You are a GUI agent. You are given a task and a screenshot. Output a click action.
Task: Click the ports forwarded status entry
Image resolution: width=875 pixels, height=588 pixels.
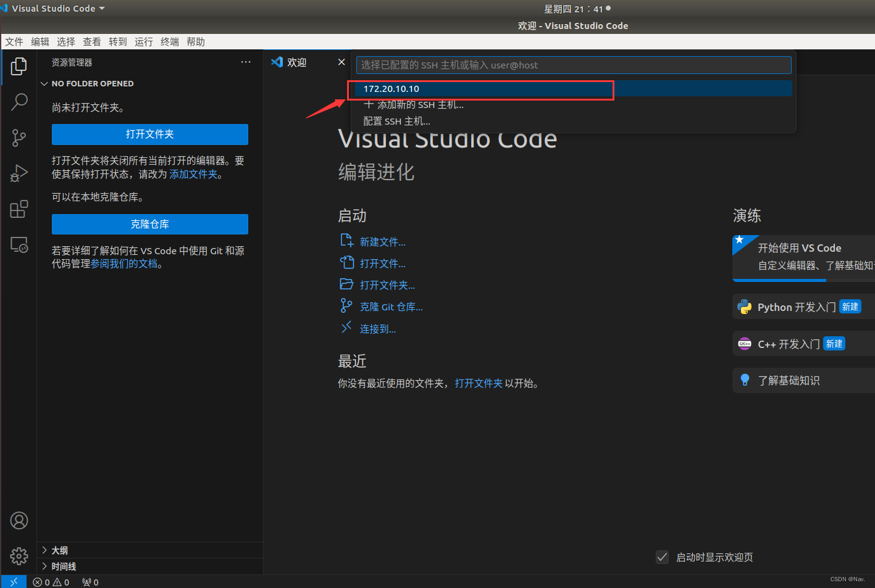pos(90,582)
